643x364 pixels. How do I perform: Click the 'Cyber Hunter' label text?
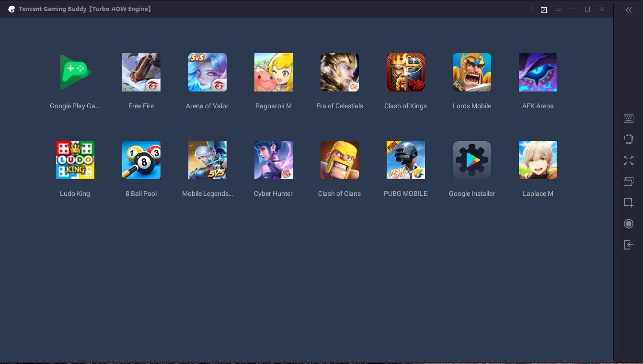(x=274, y=193)
